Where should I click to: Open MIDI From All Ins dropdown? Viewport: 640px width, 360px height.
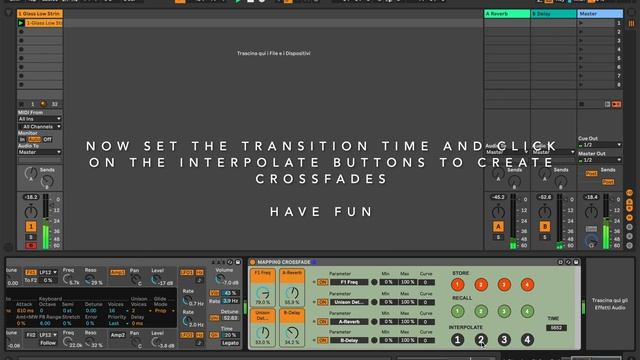40,119
